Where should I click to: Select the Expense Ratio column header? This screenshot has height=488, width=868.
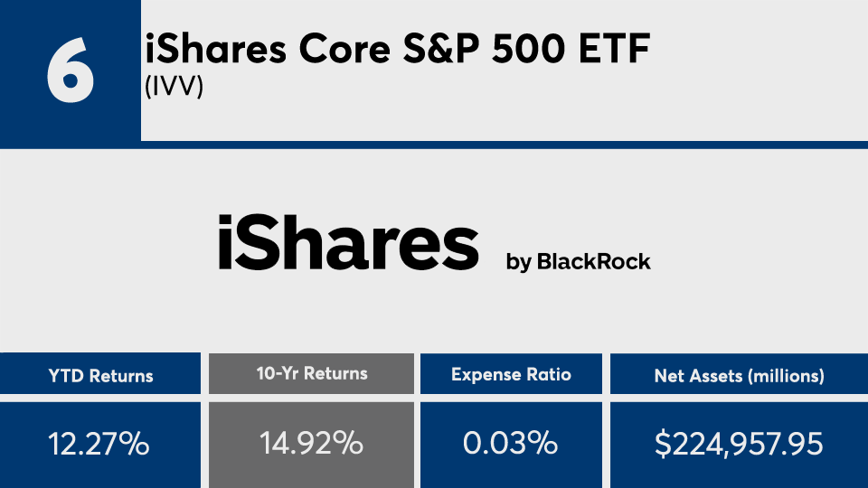coord(512,375)
